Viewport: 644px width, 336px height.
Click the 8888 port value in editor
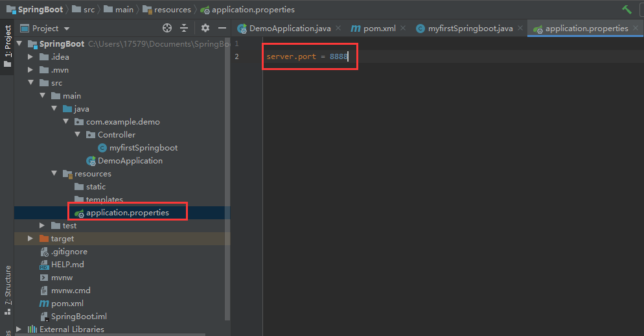point(338,56)
